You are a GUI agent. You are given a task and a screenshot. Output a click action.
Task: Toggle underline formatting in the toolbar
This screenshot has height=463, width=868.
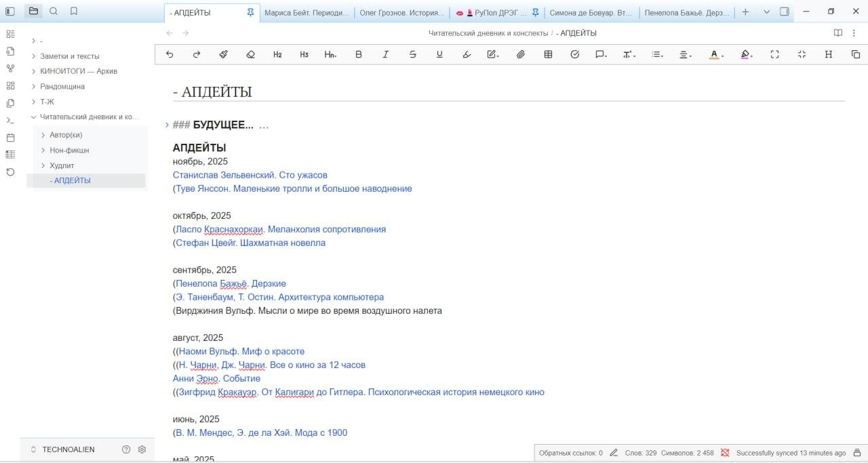[439, 54]
